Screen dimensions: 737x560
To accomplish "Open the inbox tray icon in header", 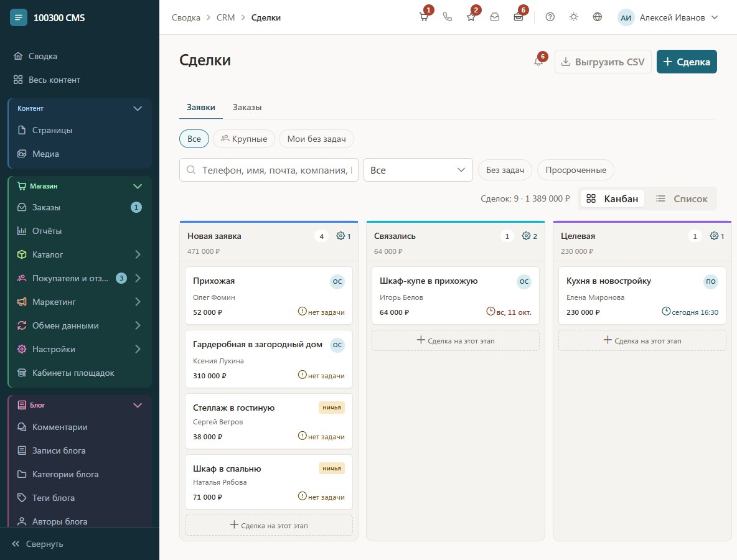I will point(494,17).
